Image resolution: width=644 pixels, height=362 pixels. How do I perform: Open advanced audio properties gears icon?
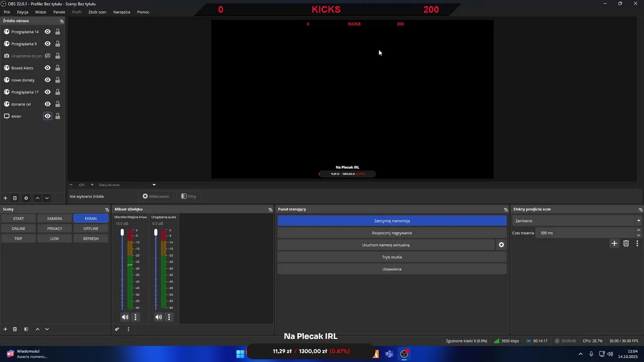coord(117,329)
